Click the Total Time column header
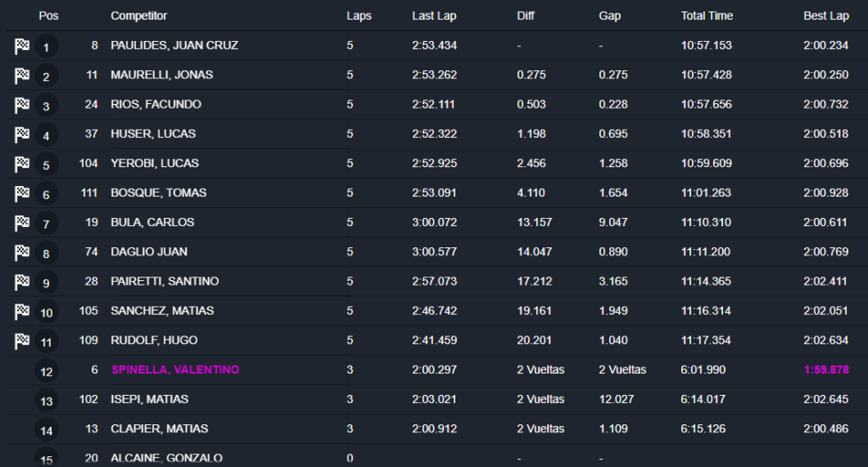 tap(707, 16)
